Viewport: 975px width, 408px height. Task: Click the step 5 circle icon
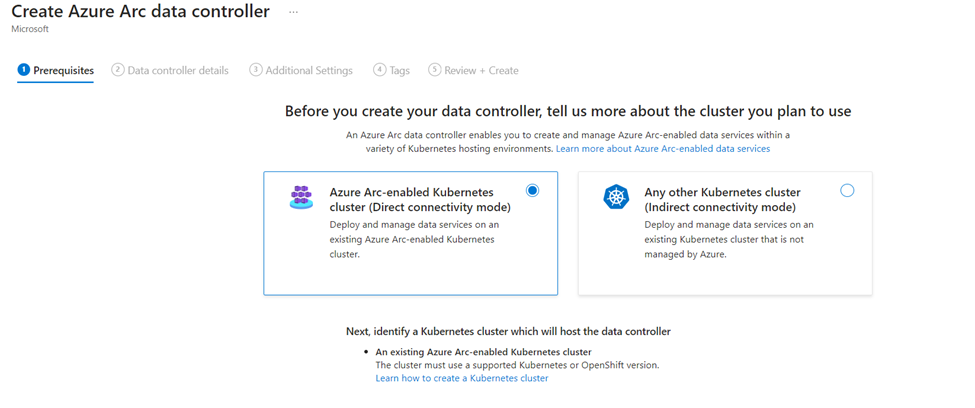[434, 70]
